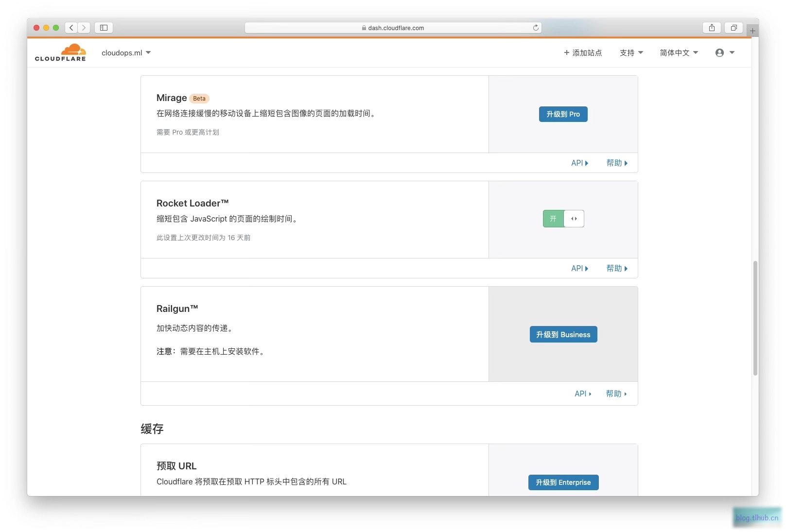786x532 pixels.
Task: Open the 帮助 link under Rocket Loader
Action: click(x=617, y=269)
